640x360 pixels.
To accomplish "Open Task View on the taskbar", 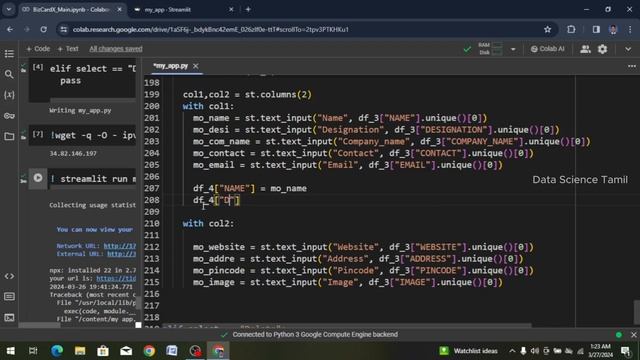I will click(33, 351).
